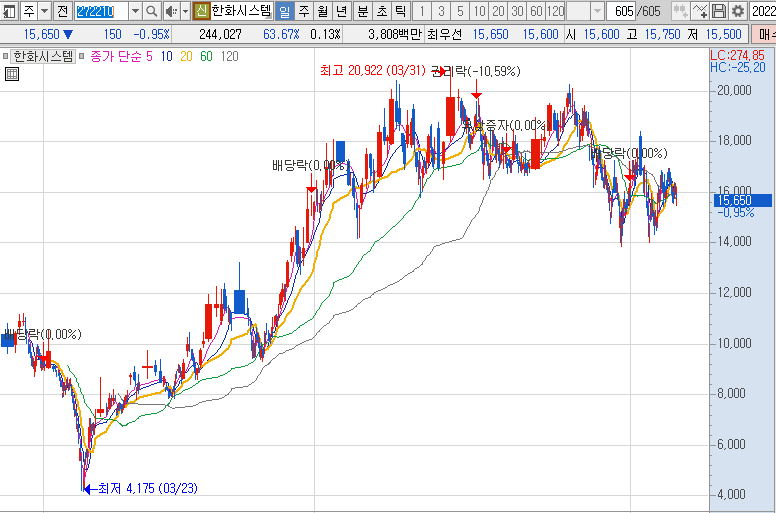Click the HC:-25.20 indicator text

(x=737, y=67)
